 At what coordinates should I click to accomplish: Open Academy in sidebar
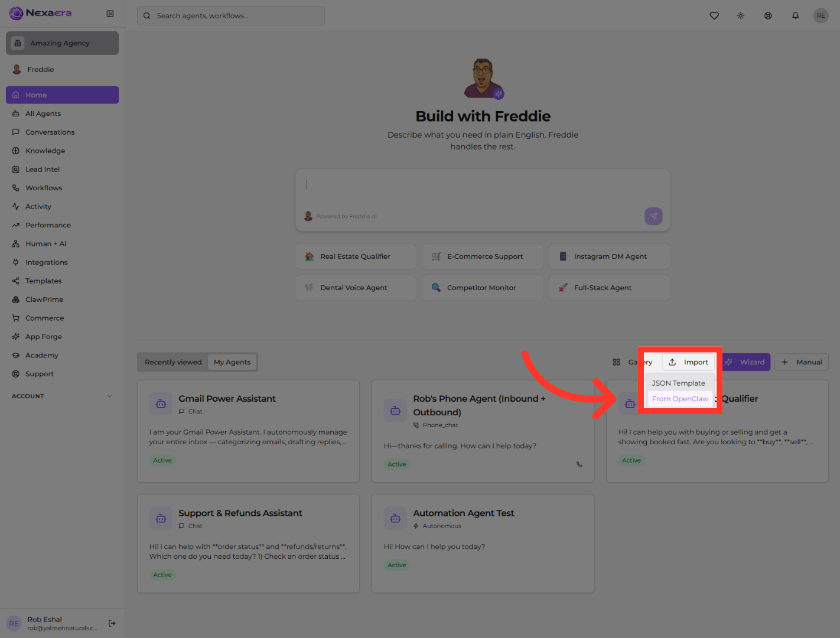click(x=62, y=356)
